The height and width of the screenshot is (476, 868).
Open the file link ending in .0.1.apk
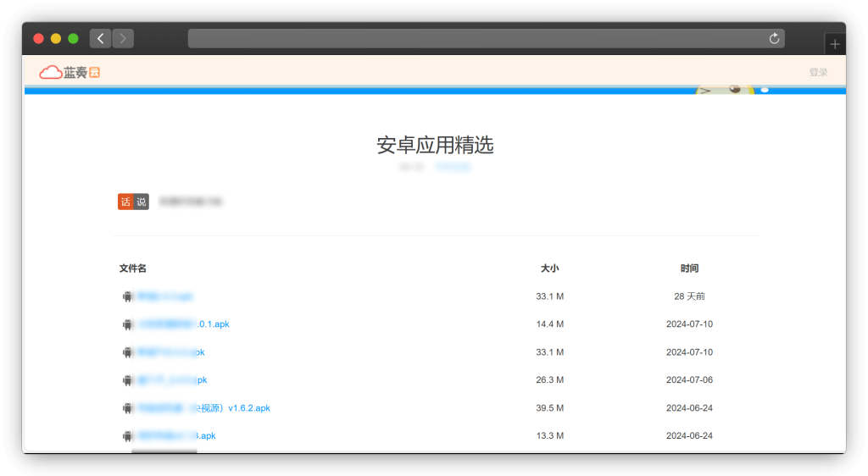point(183,324)
